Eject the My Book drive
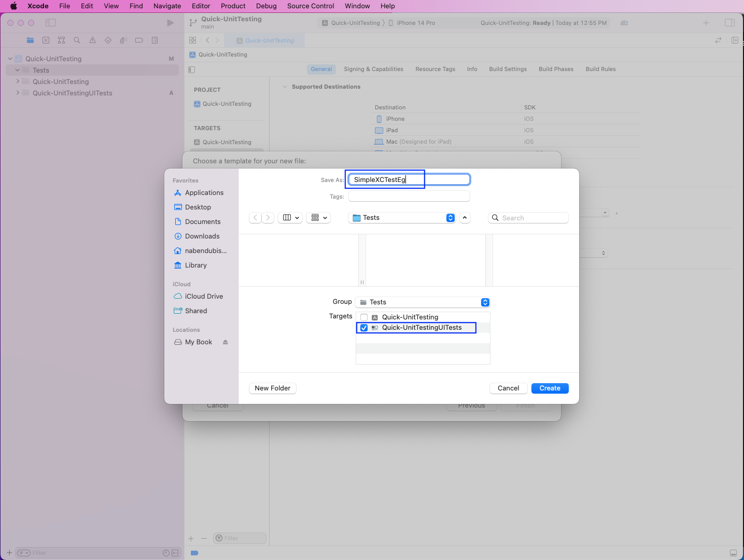Image resolution: width=744 pixels, height=560 pixels. [225, 342]
